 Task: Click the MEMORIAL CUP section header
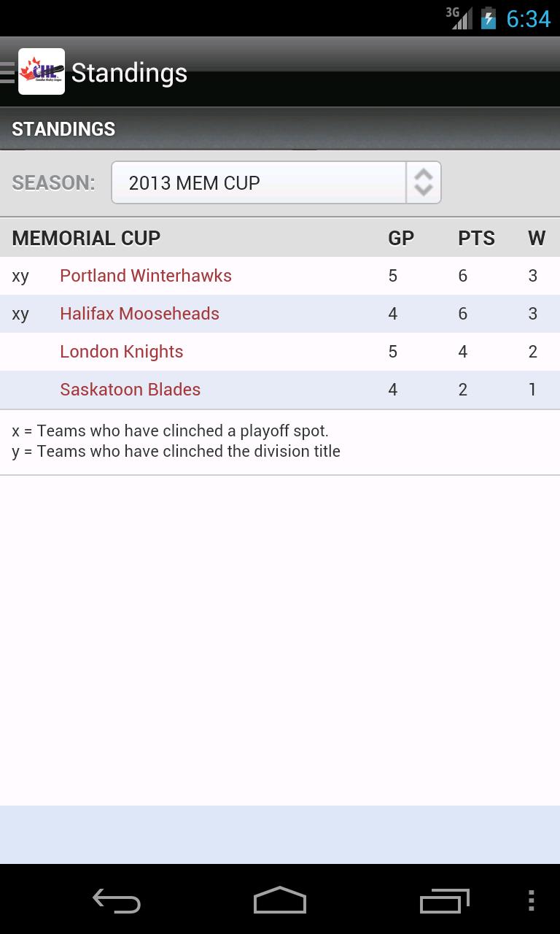click(85, 238)
